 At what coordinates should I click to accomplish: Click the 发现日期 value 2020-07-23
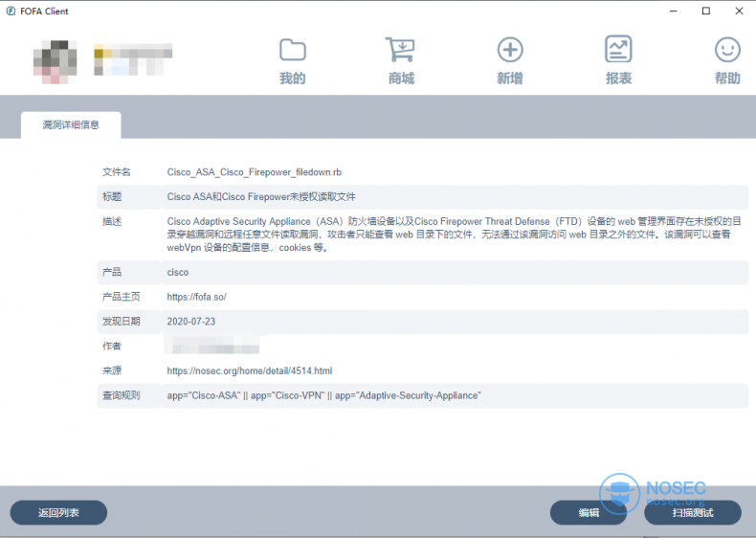pyautogui.click(x=191, y=322)
